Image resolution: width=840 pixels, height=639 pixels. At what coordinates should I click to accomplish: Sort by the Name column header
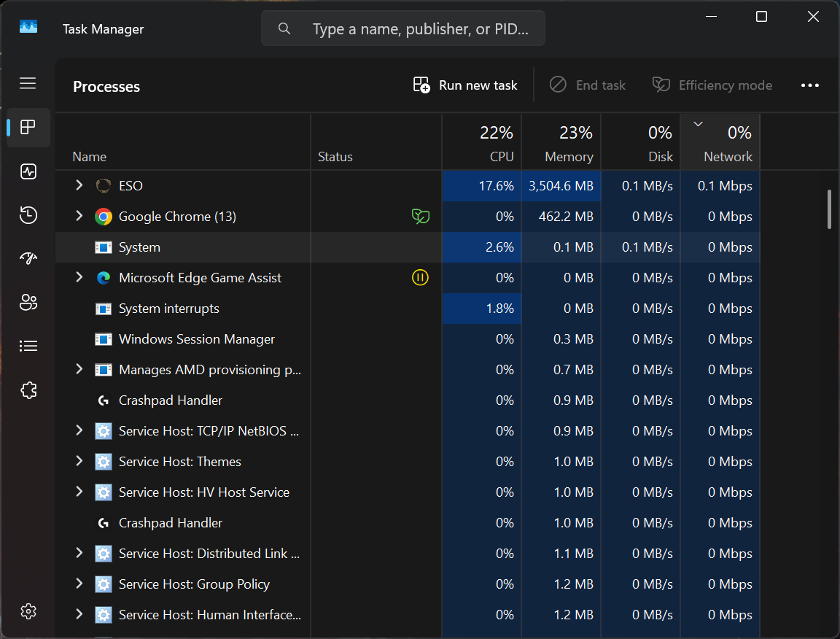183,142
